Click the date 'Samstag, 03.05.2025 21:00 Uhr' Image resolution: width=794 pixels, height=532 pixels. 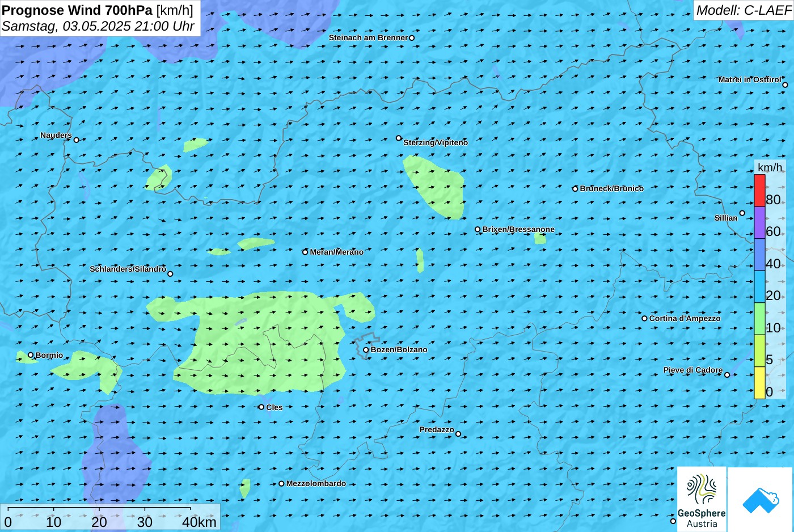98,26
